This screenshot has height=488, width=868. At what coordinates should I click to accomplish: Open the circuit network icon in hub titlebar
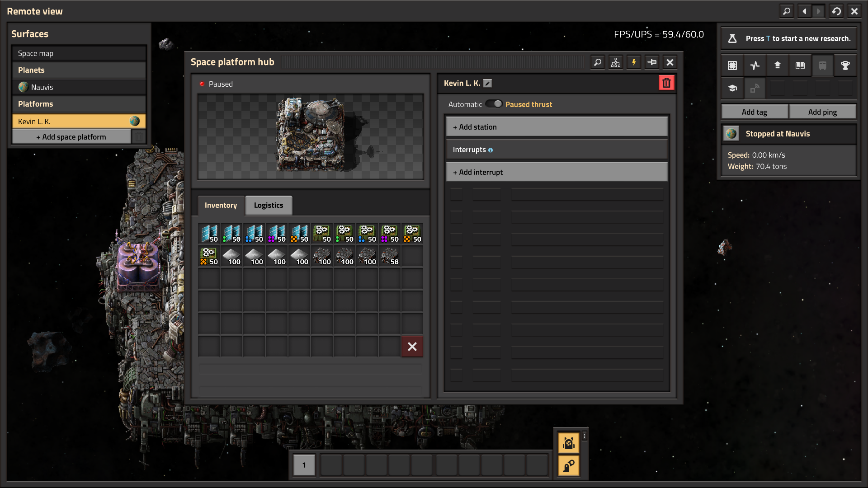616,62
